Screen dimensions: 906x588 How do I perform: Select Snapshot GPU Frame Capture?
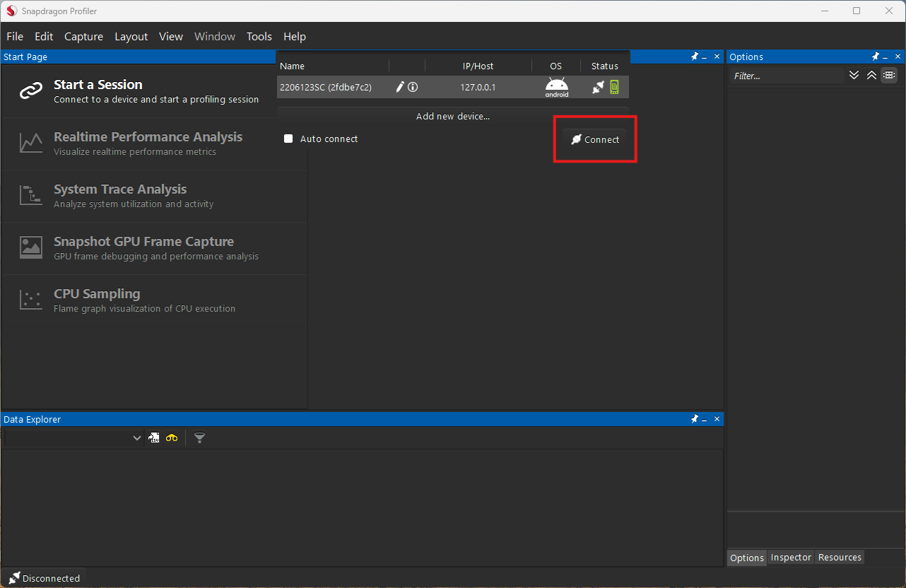[x=155, y=248]
